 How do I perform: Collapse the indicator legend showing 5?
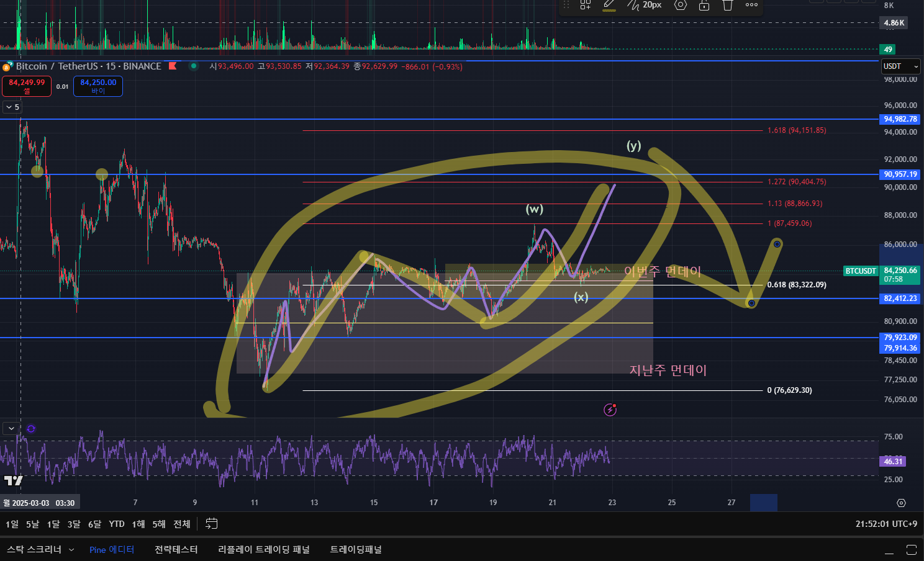point(12,107)
